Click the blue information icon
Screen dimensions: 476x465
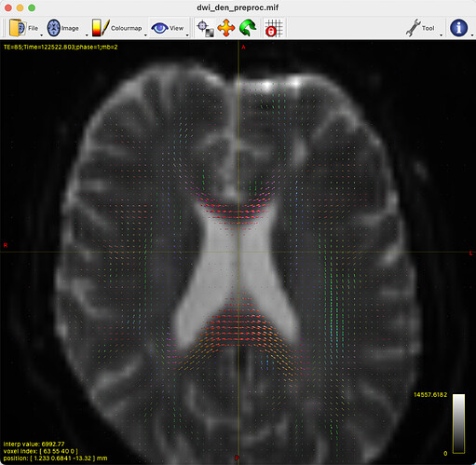(458, 28)
